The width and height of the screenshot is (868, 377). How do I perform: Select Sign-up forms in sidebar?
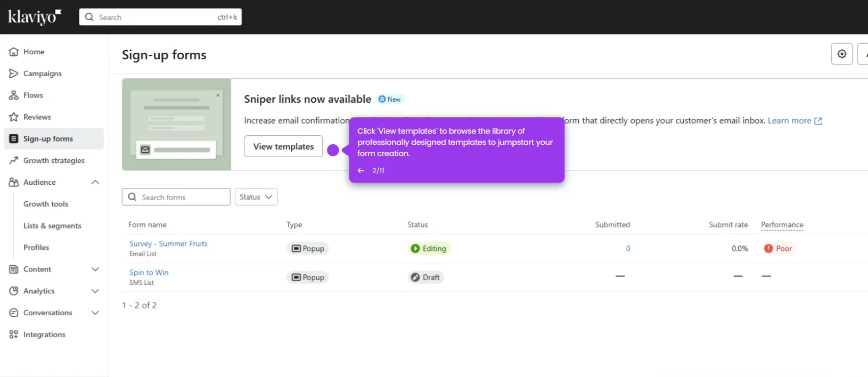click(53, 139)
